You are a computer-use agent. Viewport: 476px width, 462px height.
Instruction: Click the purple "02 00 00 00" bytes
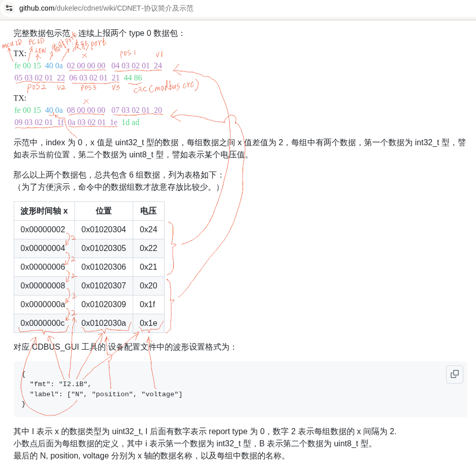point(86,66)
